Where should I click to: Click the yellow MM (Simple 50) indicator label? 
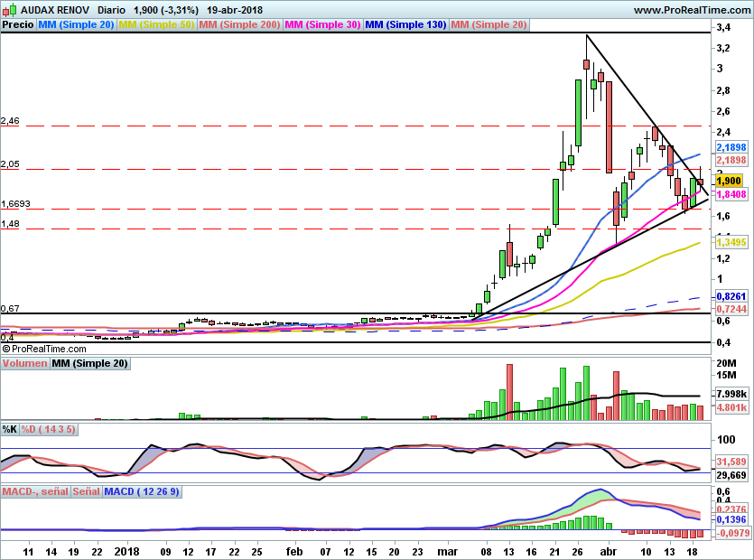[156, 25]
